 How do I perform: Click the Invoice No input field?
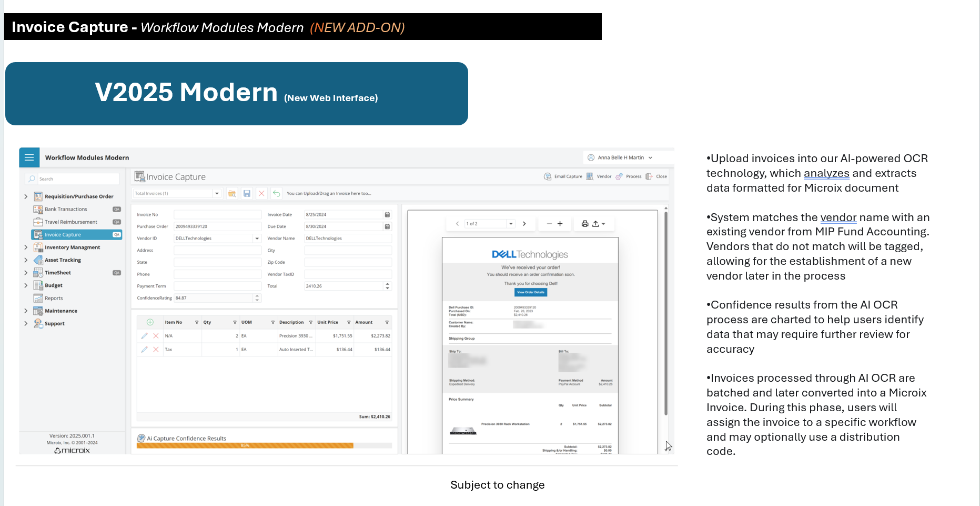tap(217, 215)
